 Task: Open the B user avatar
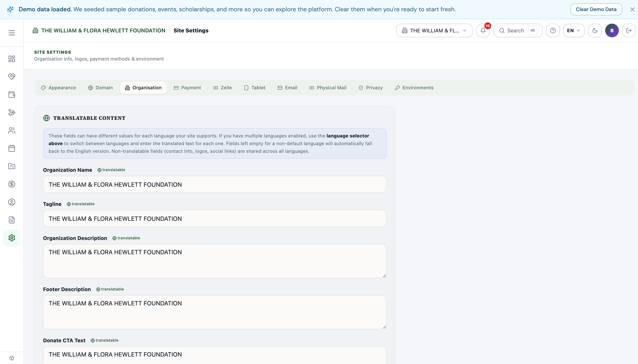(x=612, y=30)
